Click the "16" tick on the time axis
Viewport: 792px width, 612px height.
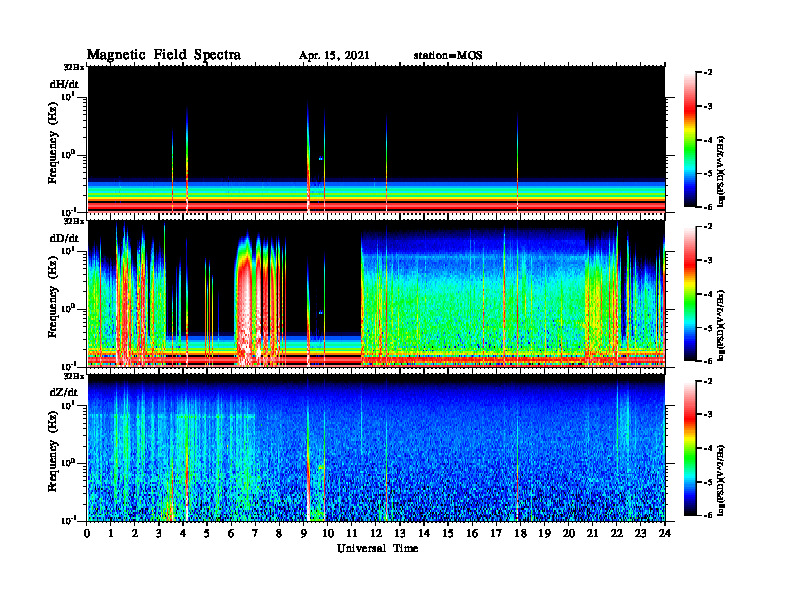click(x=472, y=533)
